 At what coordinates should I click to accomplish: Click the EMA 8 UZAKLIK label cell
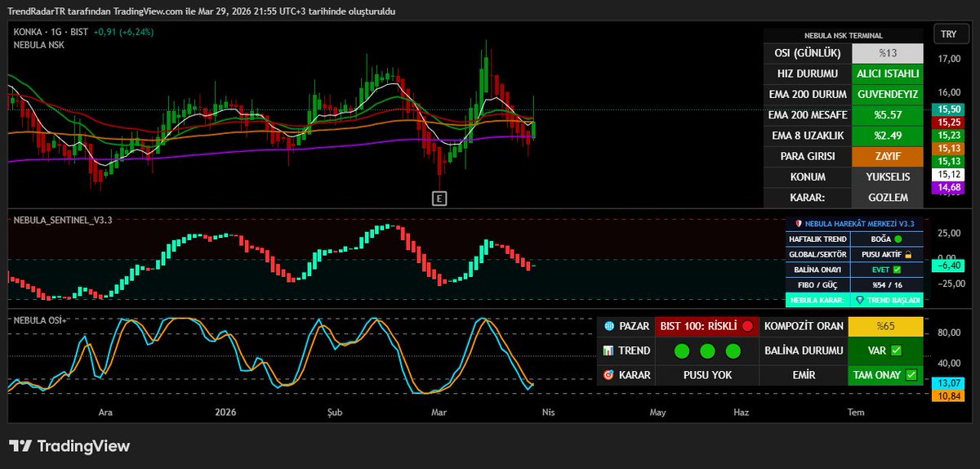(x=808, y=135)
